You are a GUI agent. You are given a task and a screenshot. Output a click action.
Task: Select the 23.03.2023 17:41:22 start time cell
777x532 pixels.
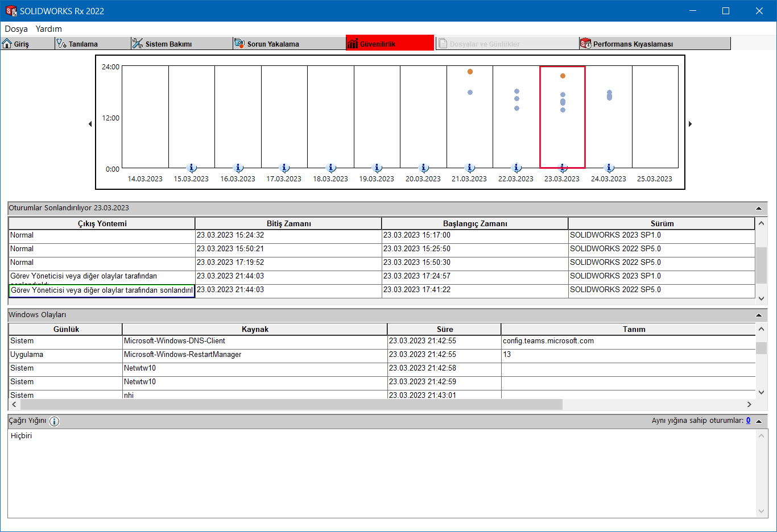pyautogui.click(x=475, y=290)
